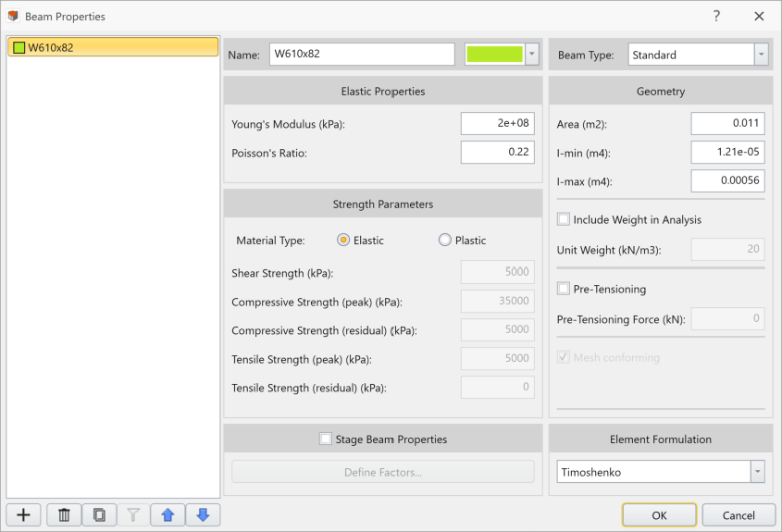
Task: Copy the selected beam property
Action: pos(99,514)
